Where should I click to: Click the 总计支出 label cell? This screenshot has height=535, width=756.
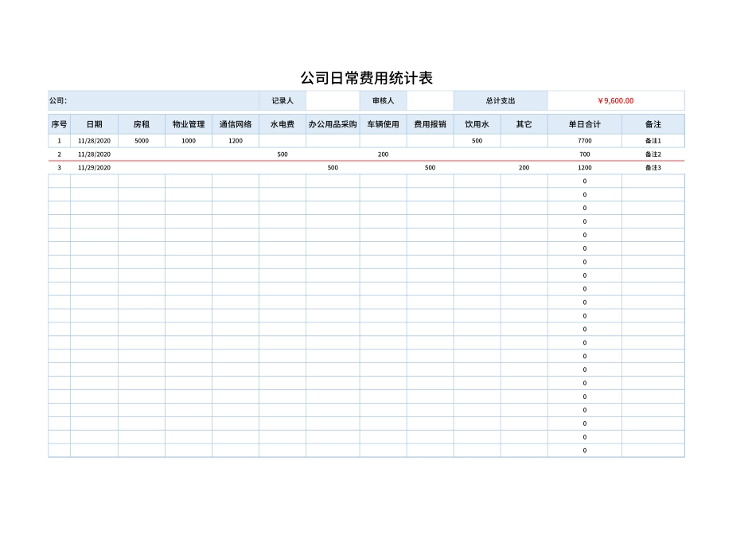tap(500, 100)
